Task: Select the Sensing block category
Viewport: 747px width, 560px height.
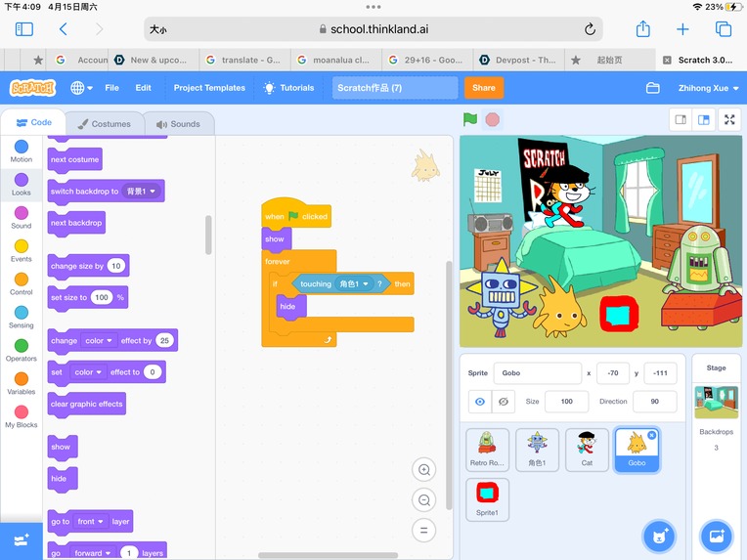Action: [x=21, y=318]
